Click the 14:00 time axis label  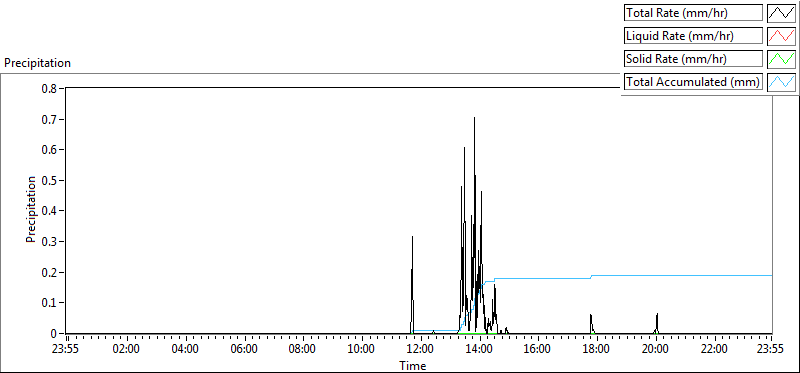pos(479,350)
